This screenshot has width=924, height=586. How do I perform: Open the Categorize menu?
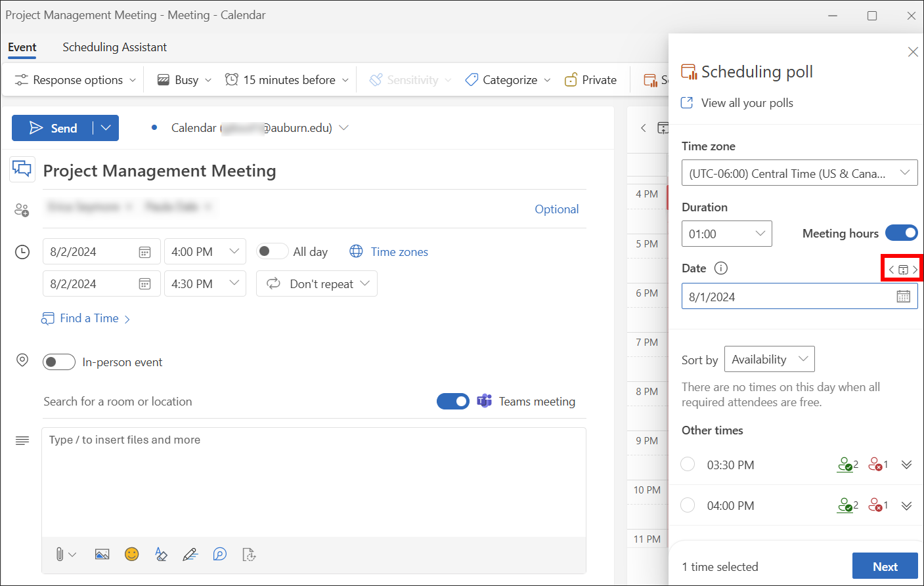(508, 80)
